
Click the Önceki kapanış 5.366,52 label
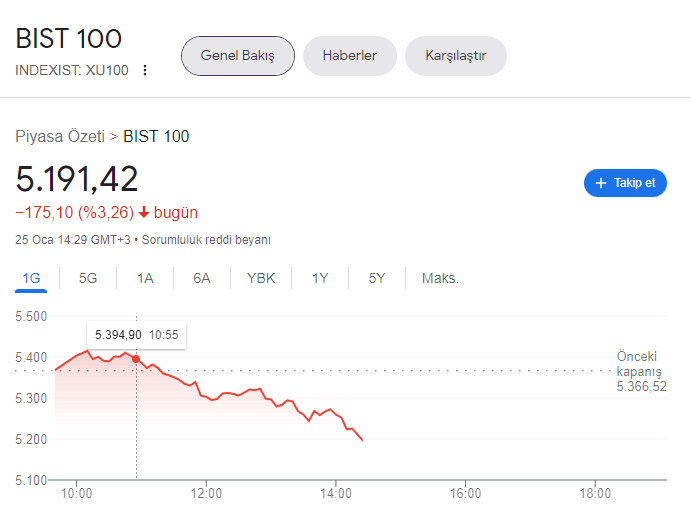(641, 371)
